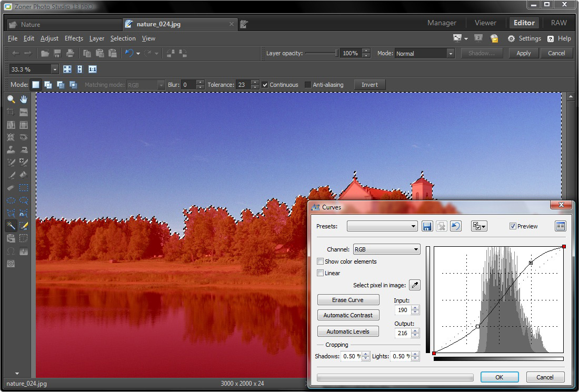The width and height of the screenshot is (579, 392).
Task: Click the Red Eye removal tool
Action: [x=24, y=137]
